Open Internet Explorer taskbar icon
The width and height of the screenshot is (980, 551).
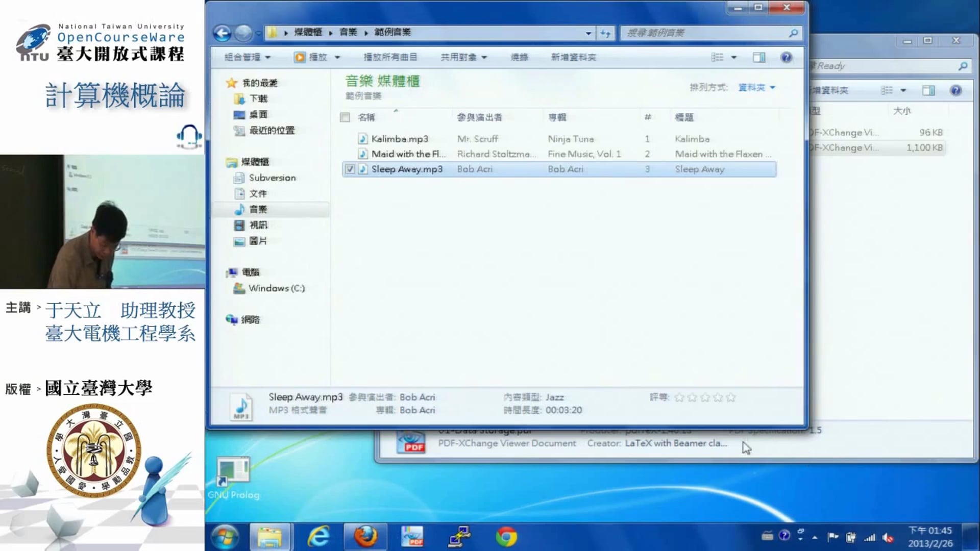(318, 537)
